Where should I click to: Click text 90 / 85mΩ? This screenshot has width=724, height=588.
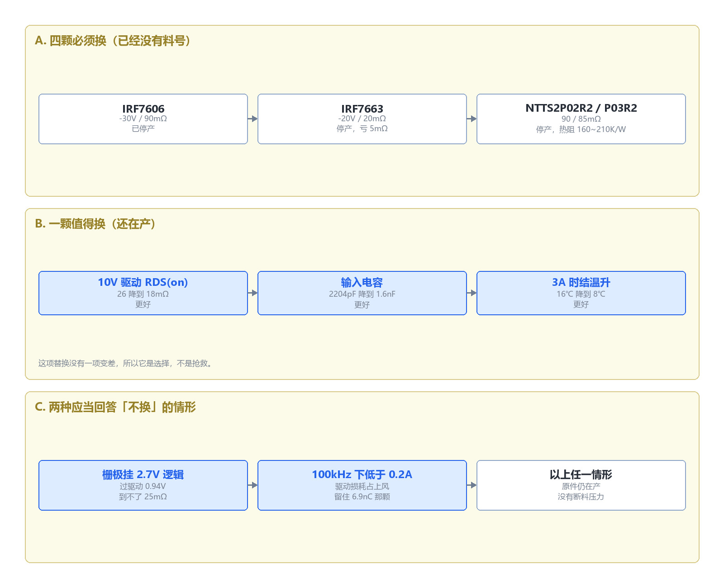pyautogui.click(x=581, y=119)
